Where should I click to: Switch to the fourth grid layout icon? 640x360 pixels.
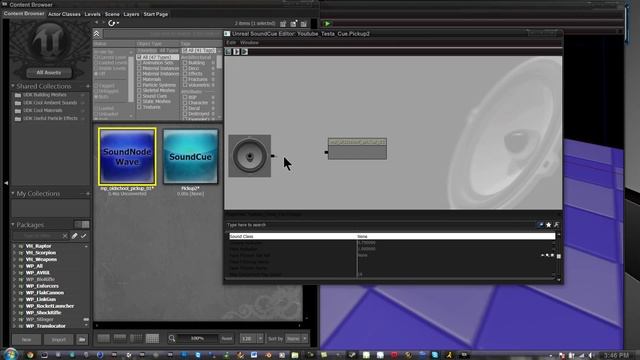point(152,338)
